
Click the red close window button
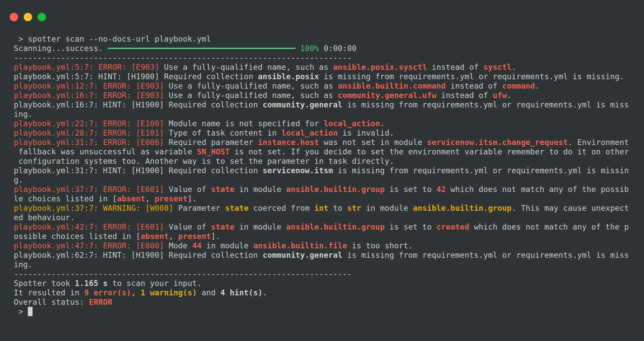pyautogui.click(x=14, y=17)
